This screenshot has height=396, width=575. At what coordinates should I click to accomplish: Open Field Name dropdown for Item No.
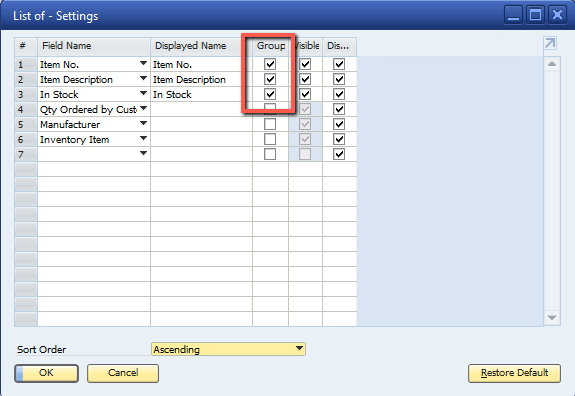pyautogui.click(x=144, y=63)
